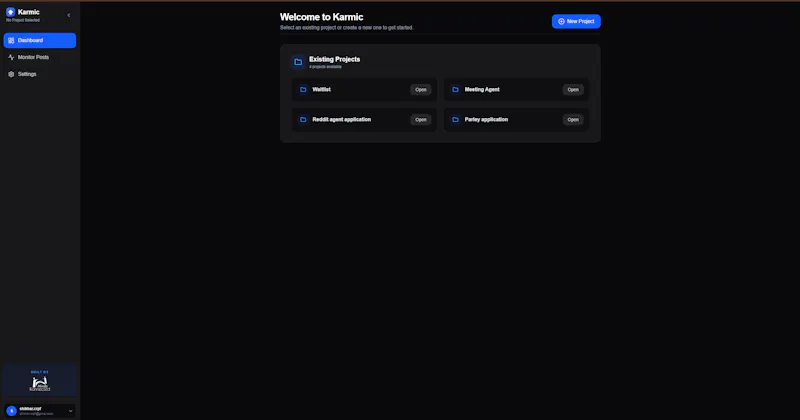Click the user avatar circle
Viewport: 800px width, 420px height.
pyautogui.click(x=11, y=411)
